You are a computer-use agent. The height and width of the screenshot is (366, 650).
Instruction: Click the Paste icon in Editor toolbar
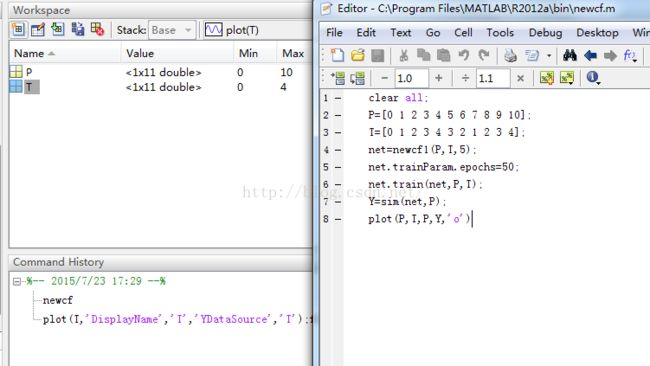[444, 55]
